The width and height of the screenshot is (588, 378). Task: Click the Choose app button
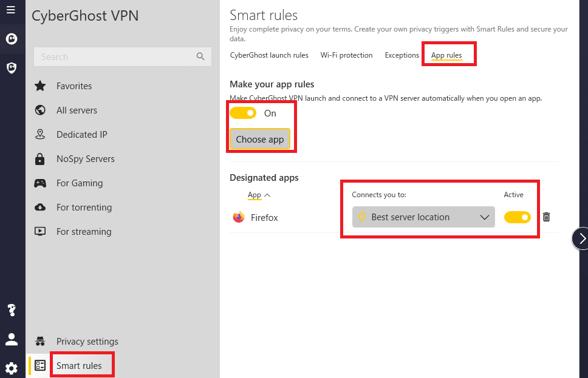tap(260, 139)
